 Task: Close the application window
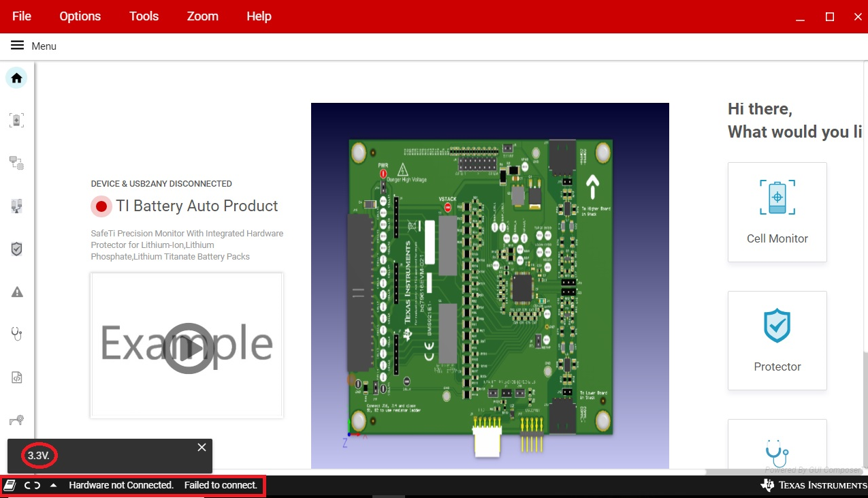click(x=858, y=17)
